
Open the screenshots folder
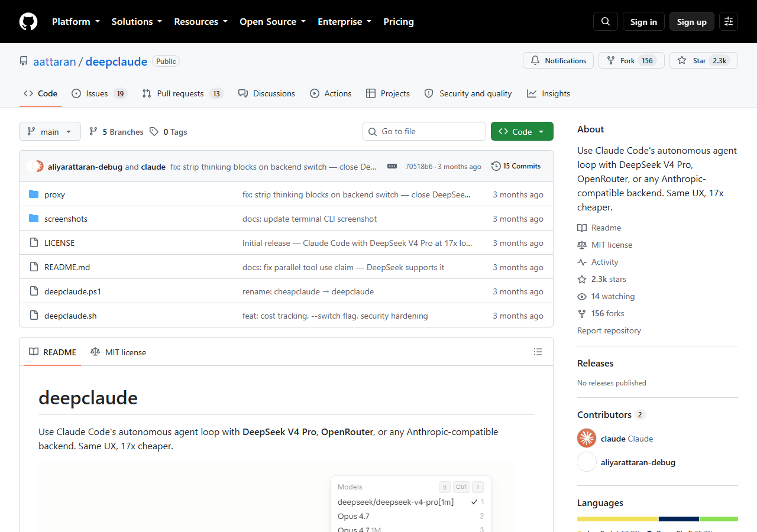[x=66, y=219]
